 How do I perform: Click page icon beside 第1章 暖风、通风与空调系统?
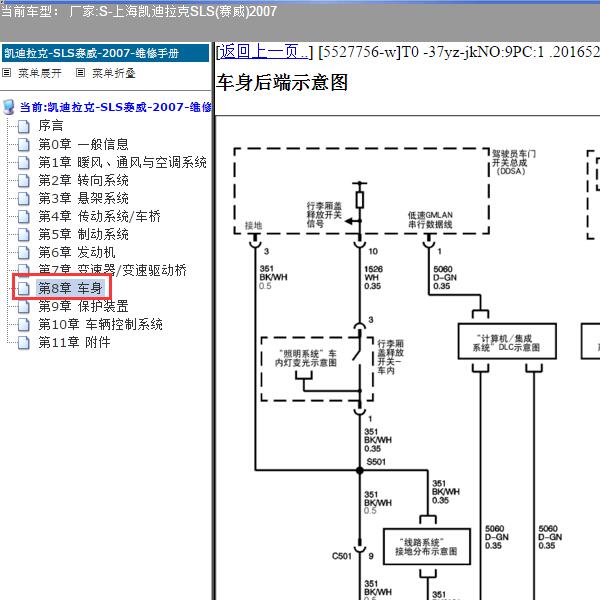[24, 162]
